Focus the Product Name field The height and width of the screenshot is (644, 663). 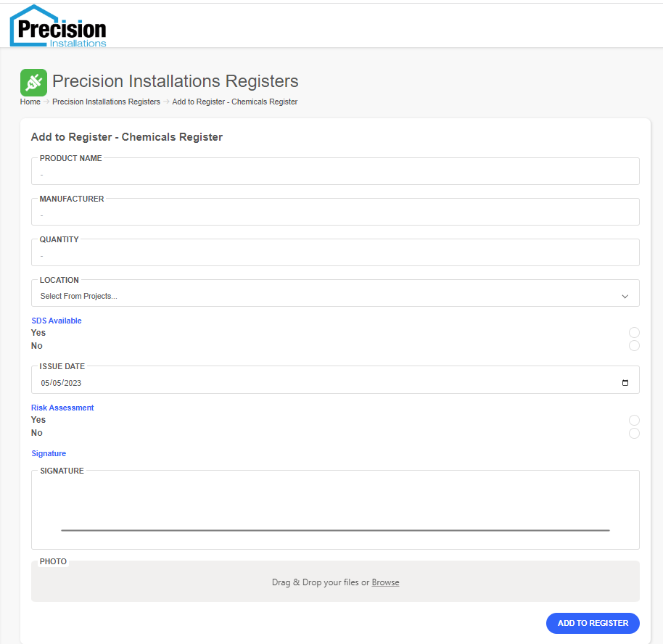pos(335,175)
